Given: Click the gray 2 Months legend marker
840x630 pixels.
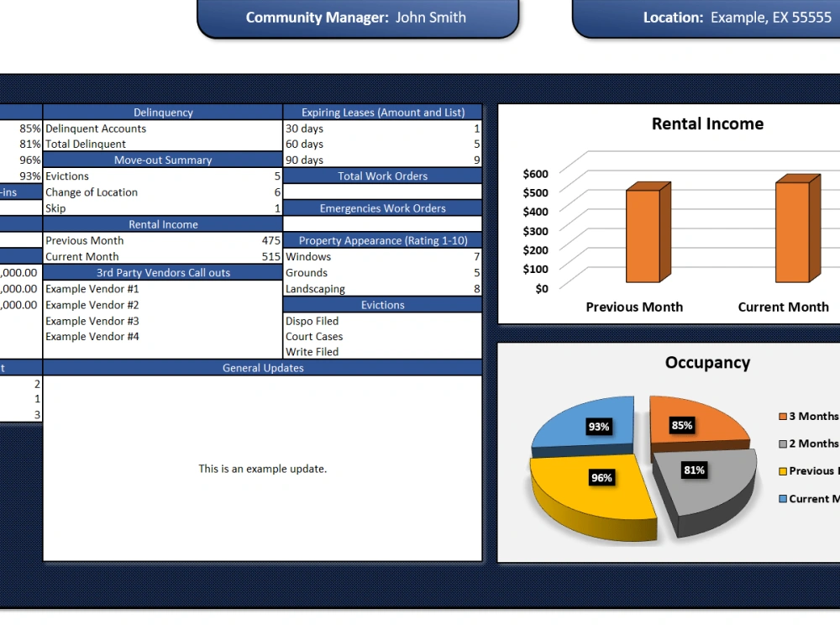Looking at the screenshot, I should point(785,443).
